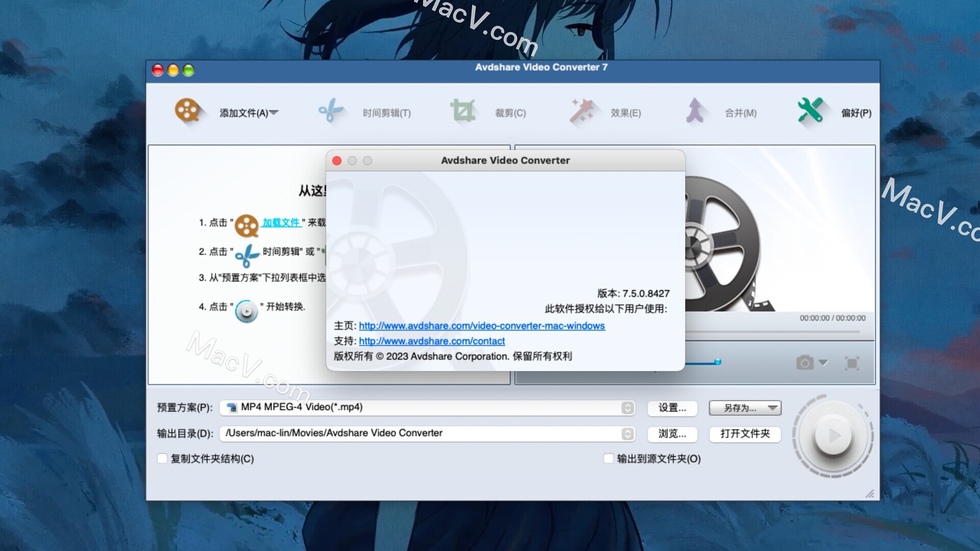Click the 设置... button

[x=672, y=408]
